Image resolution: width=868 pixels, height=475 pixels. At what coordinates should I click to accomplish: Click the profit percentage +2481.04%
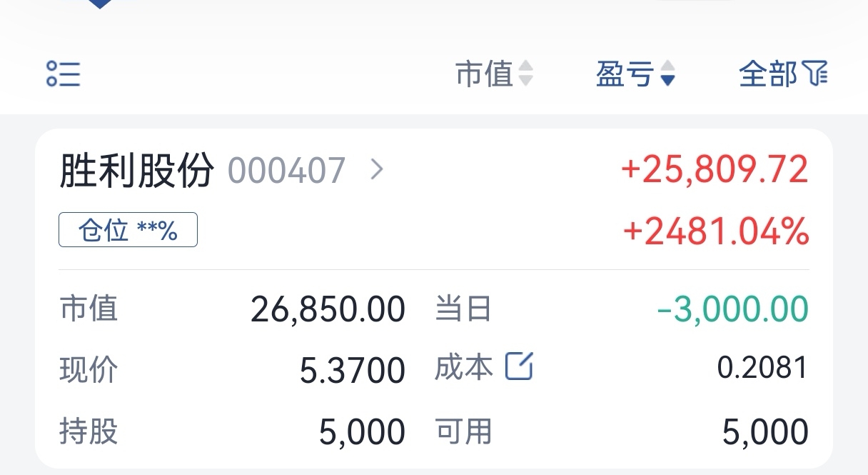click(716, 232)
